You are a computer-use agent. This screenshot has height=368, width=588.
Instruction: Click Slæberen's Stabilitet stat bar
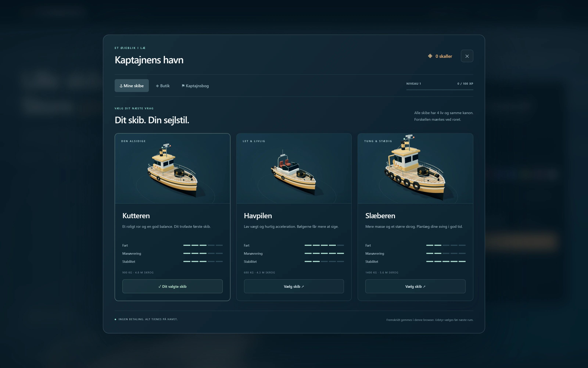(446, 261)
